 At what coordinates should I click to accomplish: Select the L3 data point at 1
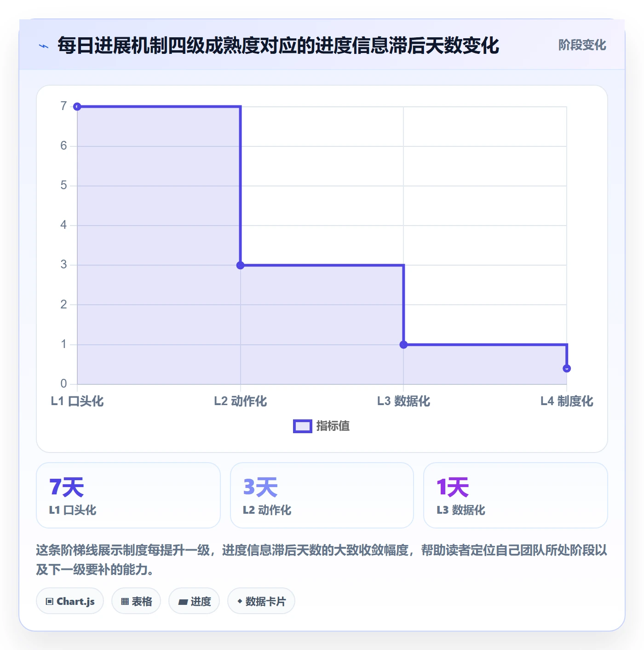tap(403, 344)
